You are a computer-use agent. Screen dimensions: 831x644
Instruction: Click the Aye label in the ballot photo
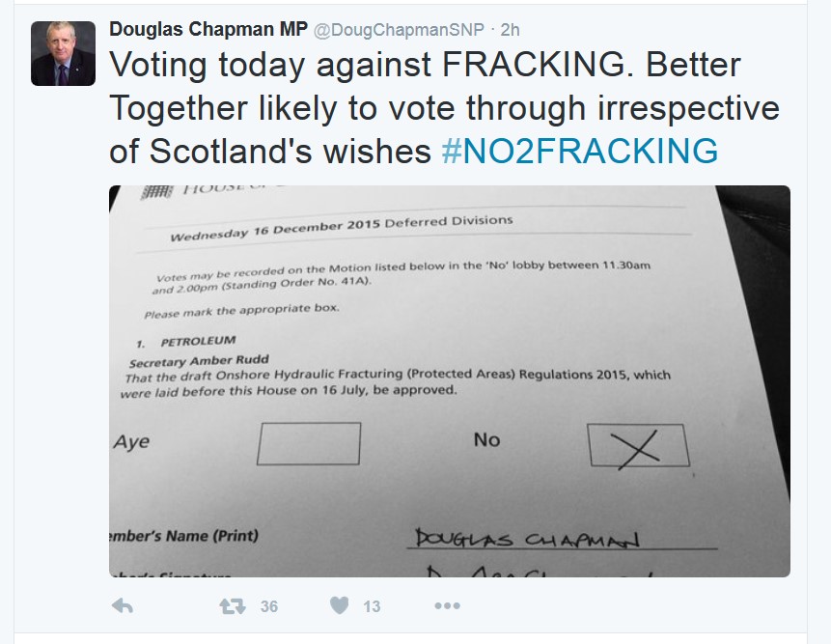click(x=132, y=442)
